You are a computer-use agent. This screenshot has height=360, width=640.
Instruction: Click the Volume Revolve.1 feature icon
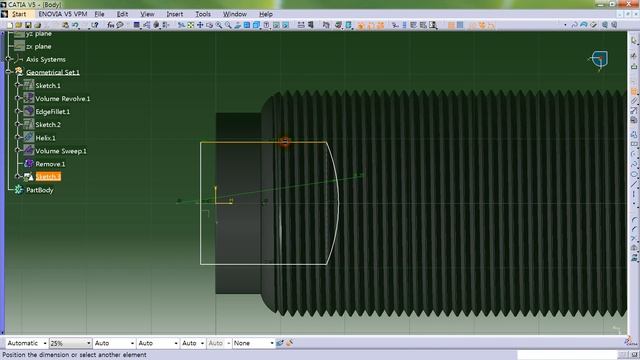(29, 98)
